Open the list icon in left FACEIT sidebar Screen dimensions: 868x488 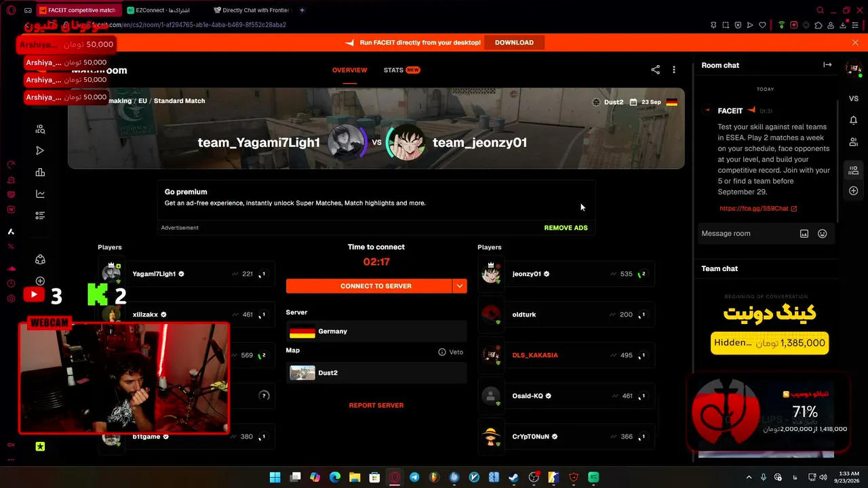(40, 216)
